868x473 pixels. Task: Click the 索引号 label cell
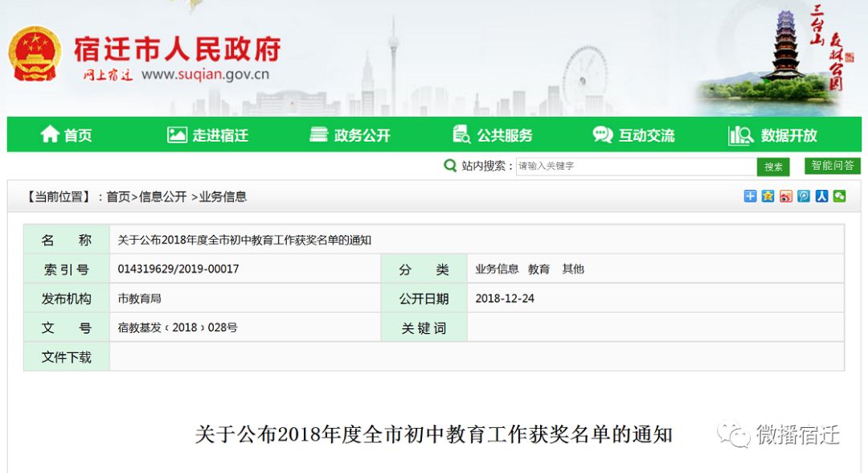tap(67, 269)
